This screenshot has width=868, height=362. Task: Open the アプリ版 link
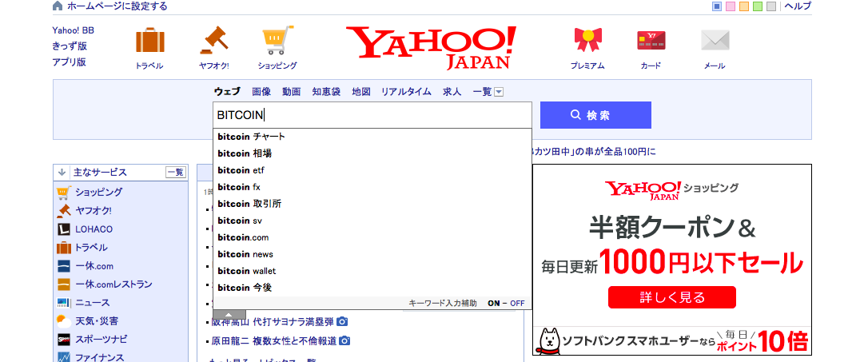click(70, 62)
